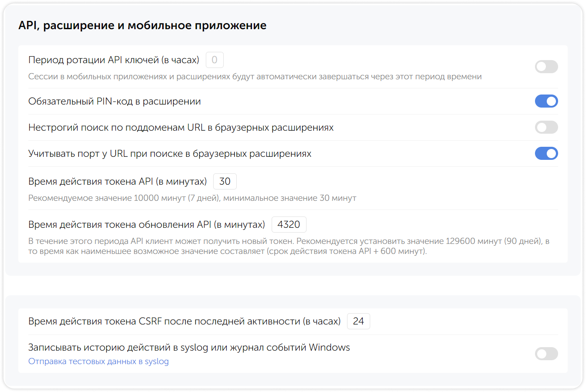
Task: Turn off 'Учитывать порт у URL' toggle
Action: [x=546, y=153]
